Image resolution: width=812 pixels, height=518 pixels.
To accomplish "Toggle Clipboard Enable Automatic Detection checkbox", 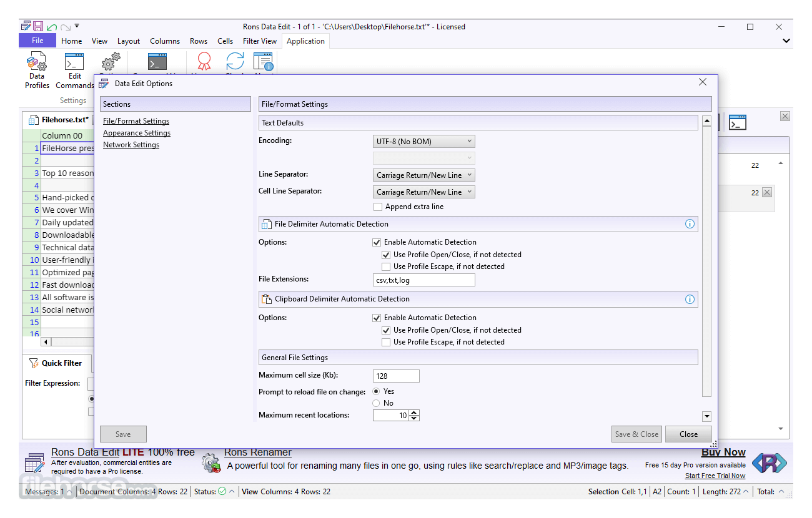I will point(377,318).
